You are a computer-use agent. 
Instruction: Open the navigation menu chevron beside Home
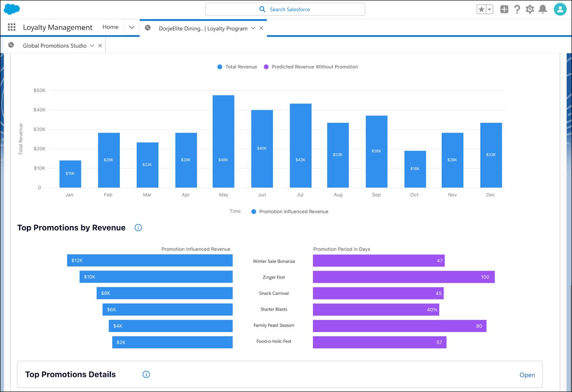tap(132, 27)
